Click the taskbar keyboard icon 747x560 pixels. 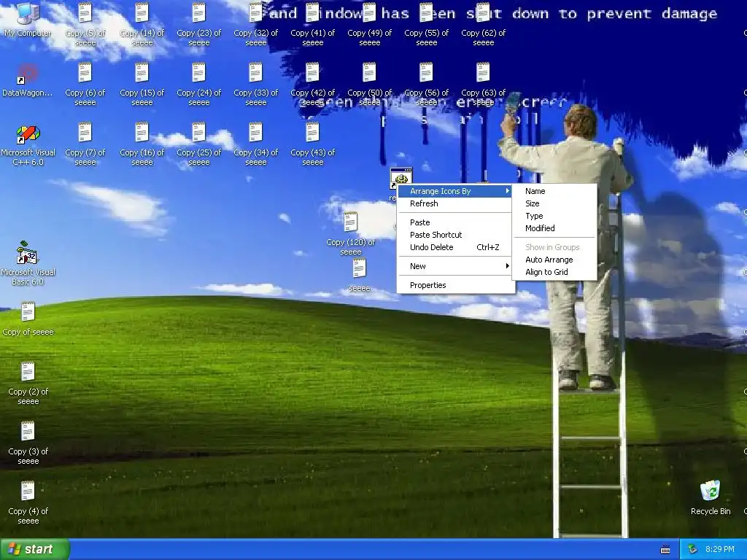click(x=665, y=550)
